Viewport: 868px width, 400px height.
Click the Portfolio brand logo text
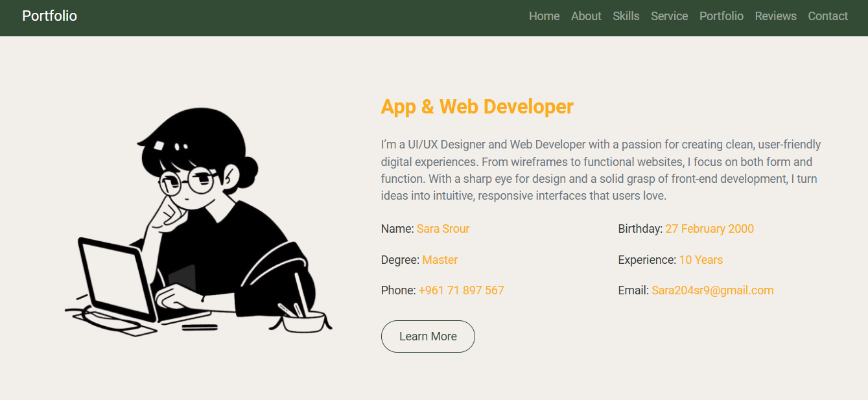(x=49, y=16)
